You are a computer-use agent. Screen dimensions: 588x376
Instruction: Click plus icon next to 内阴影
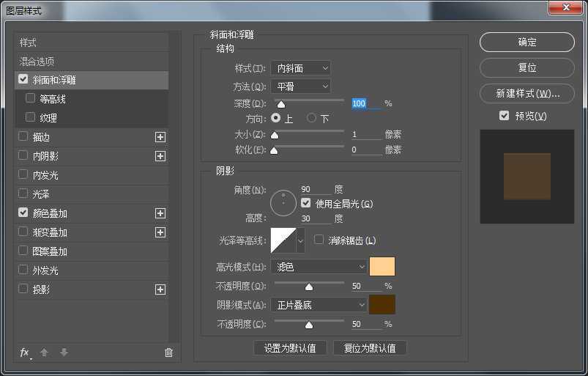point(160,156)
